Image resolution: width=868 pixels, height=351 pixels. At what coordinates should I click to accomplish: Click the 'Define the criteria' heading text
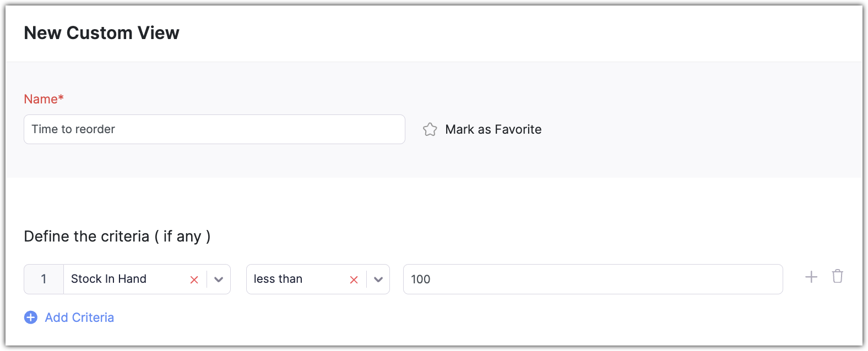86,237
